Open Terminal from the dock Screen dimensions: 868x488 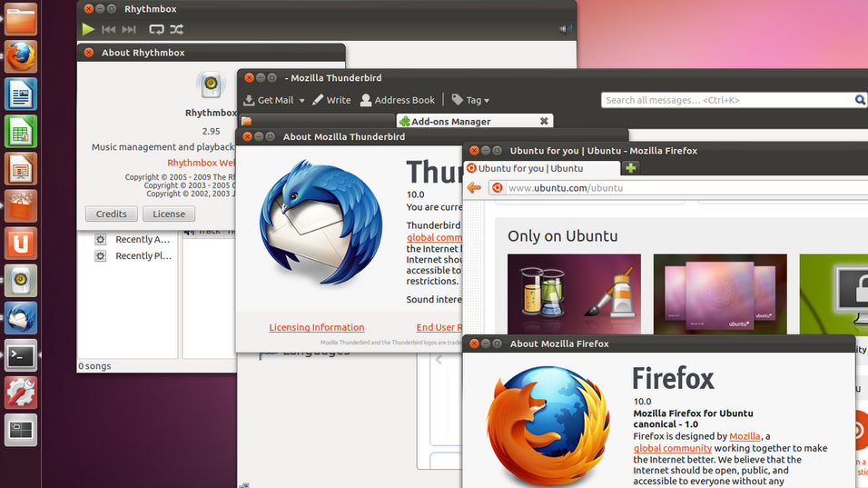[x=21, y=355]
